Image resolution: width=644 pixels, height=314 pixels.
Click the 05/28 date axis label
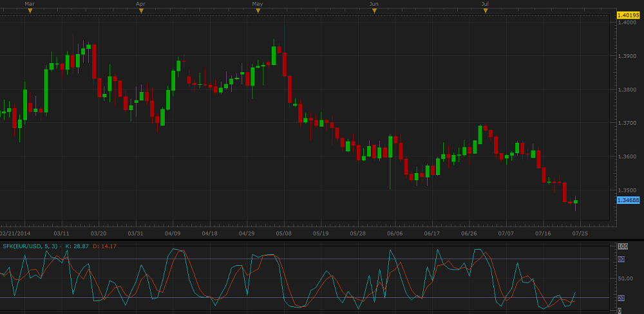[x=357, y=233]
